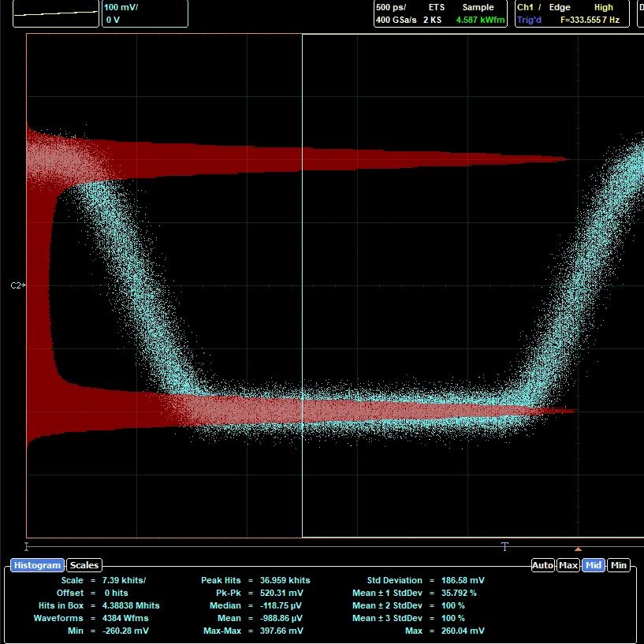The height and width of the screenshot is (644, 644).
Task: Click the 100 mV/ vertical scale readout
Action: [121, 7]
